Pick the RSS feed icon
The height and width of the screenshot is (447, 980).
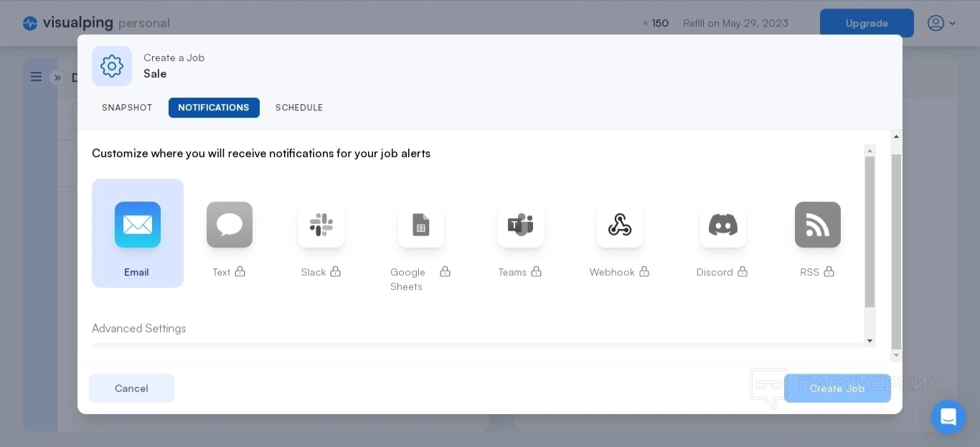click(x=818, y=225)
